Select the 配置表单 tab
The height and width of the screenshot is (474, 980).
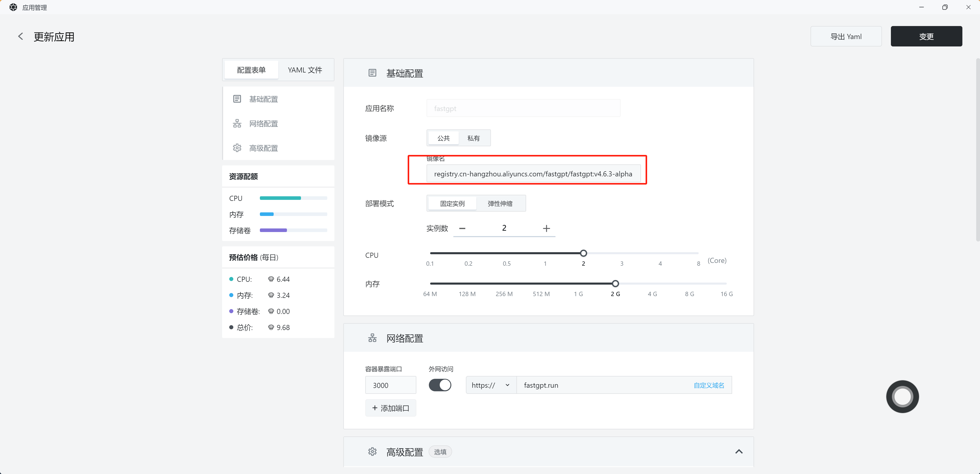tap(251, 70)
